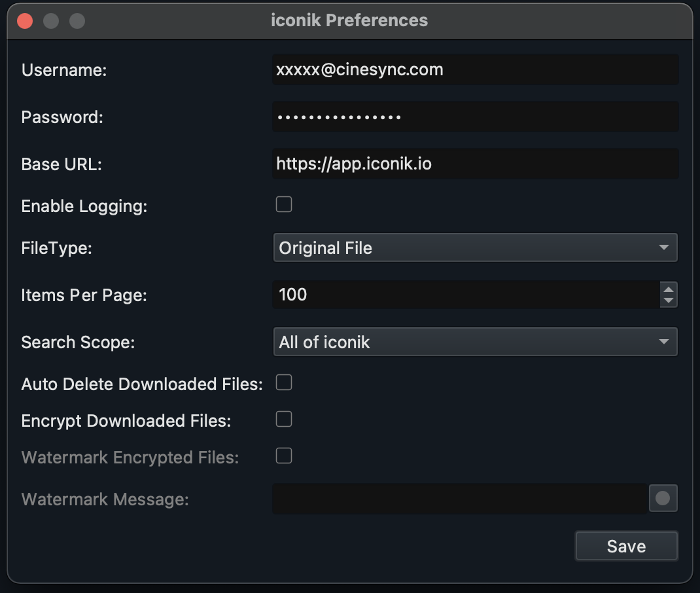The image size is (700, 593).
Task: Enable the Enable Logging checkbox
Action: click(283, 204)
